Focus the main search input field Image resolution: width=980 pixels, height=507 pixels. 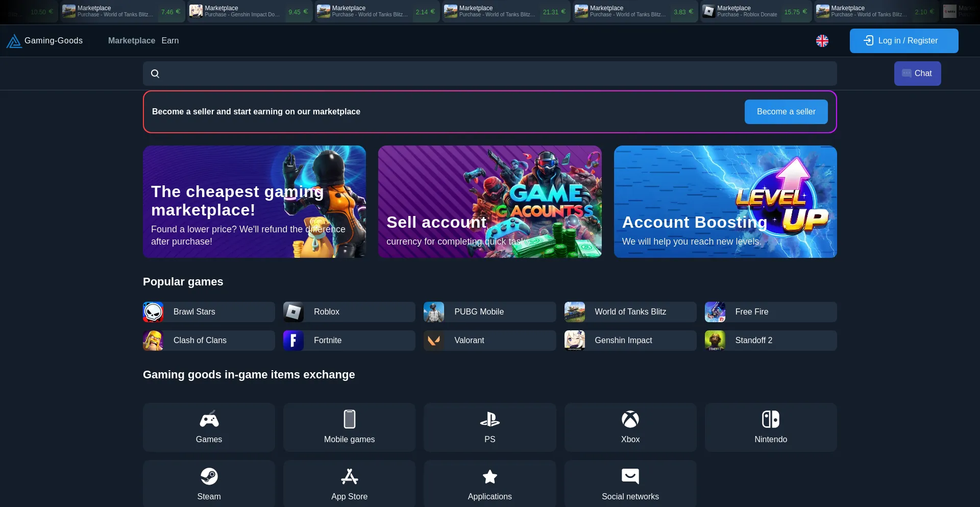click(x=490, y=74)
